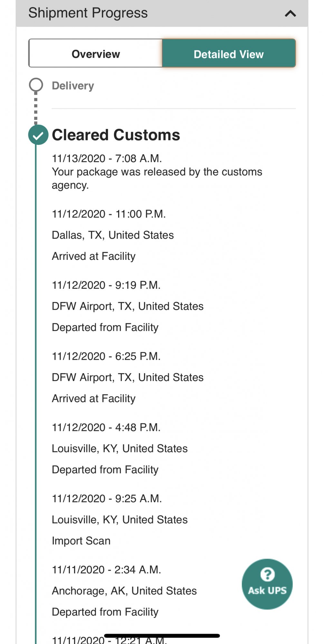Tap the Anchorage, AK location entry
This screenshot has width=324, height=644.
click(x=124, y=591)
